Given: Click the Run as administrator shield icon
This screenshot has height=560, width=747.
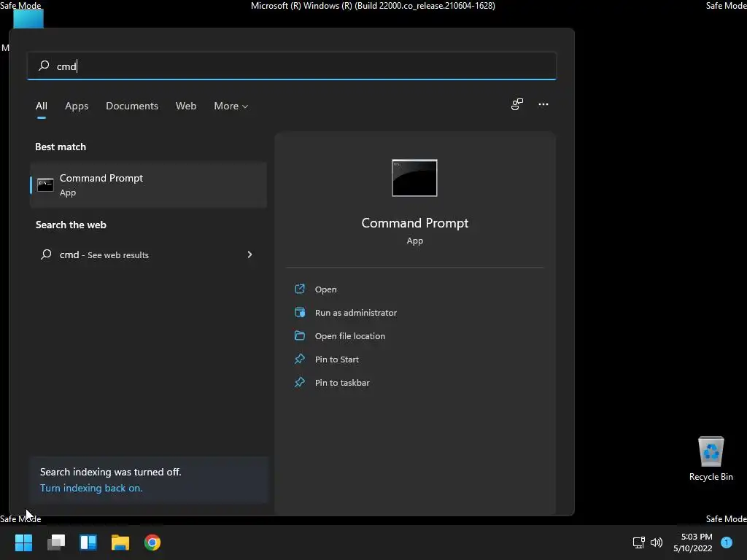Looking at the screenshot, I should click(x=300, y=312).
